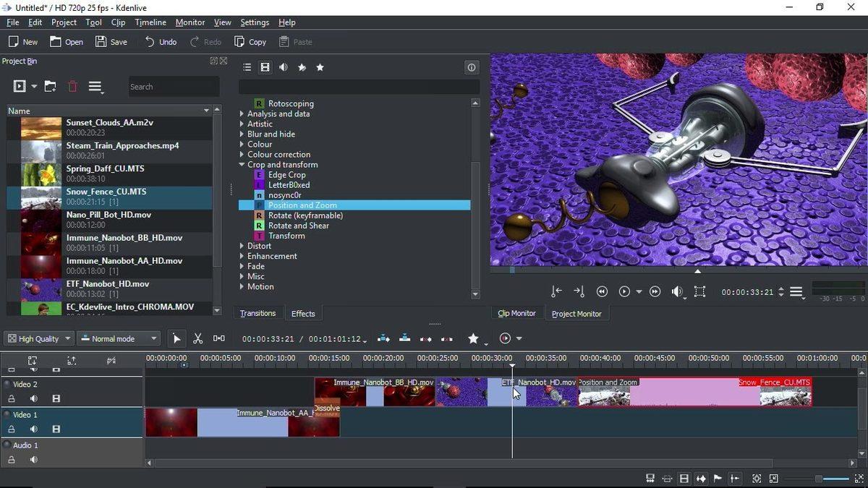
Task: Open effect descriptions info panel
Action: pyautogui.click(x=472, y=67)
